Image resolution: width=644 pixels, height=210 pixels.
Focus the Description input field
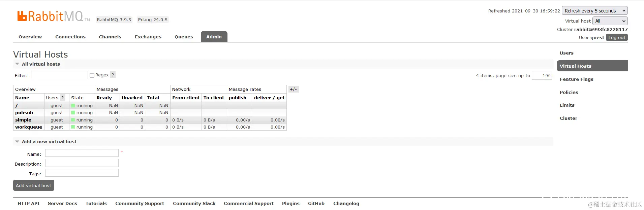point(82,163)
